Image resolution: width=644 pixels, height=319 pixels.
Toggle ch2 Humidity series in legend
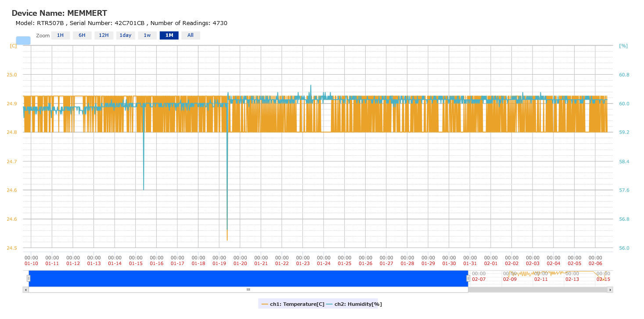[354, 304]
